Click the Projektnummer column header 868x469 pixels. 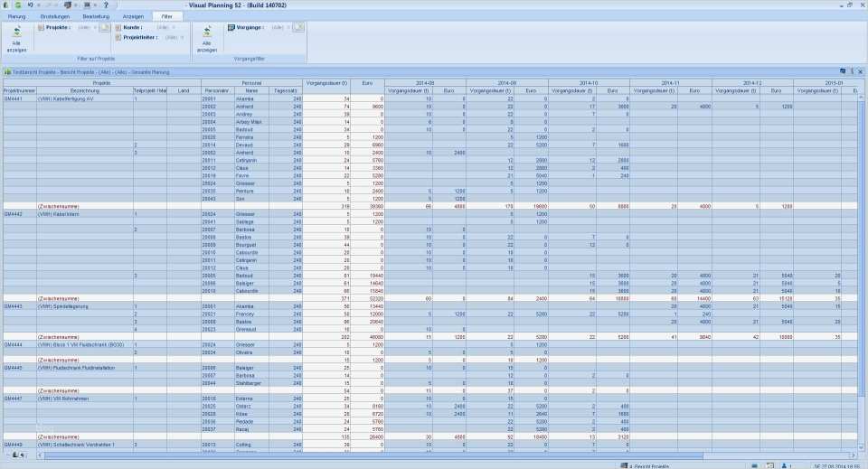pyautogui.click(x=19, y=90)
